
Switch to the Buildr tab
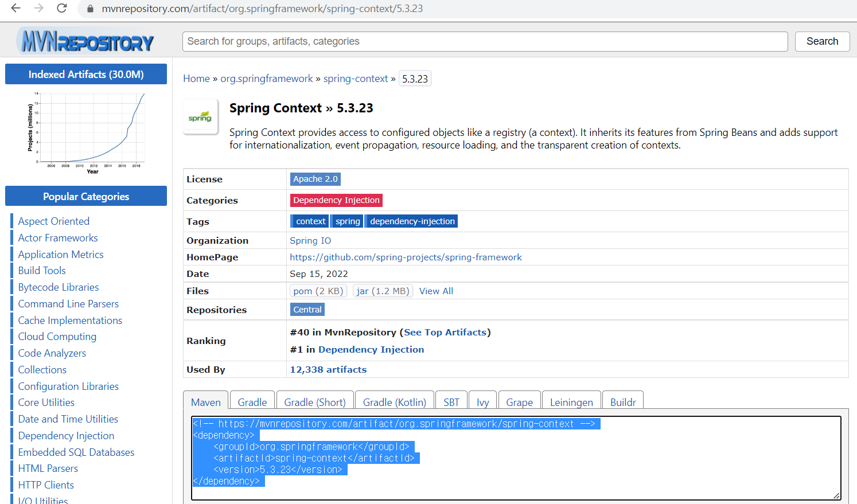[x=623, y=402]
